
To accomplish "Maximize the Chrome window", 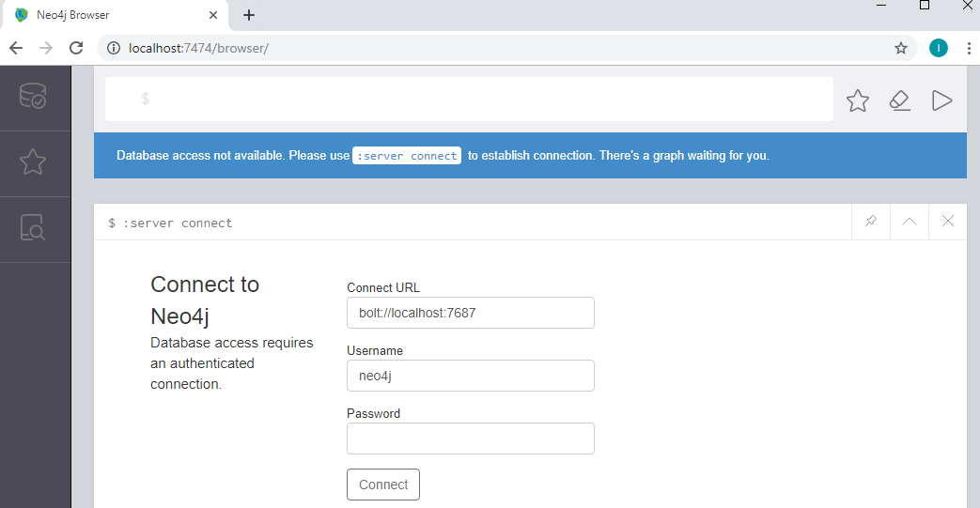I will tap(925, 6).
